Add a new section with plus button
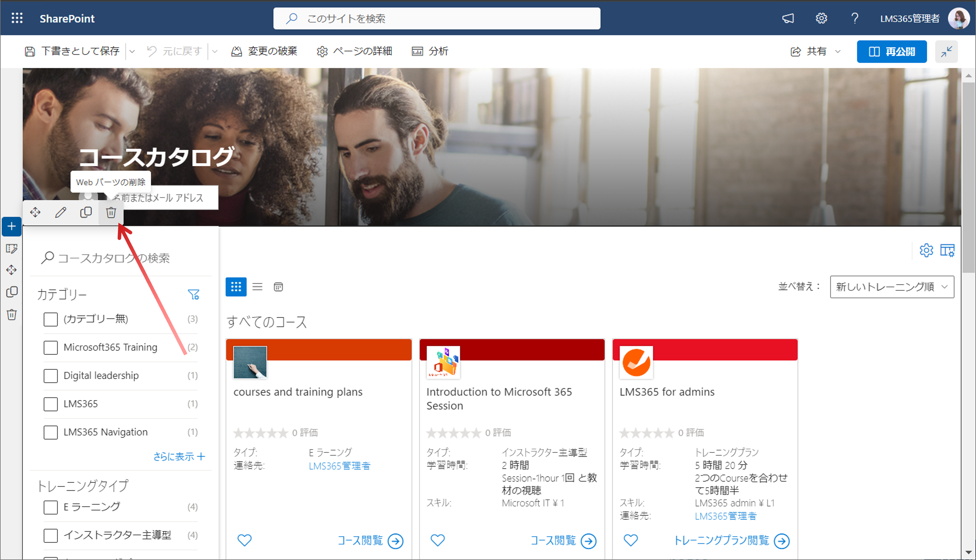The image size is (976, 560). 11,226
